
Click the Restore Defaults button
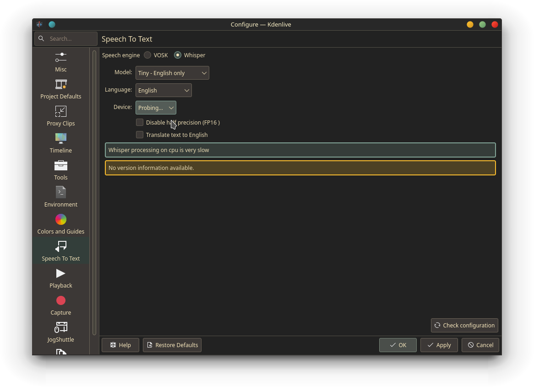(172, 345)
